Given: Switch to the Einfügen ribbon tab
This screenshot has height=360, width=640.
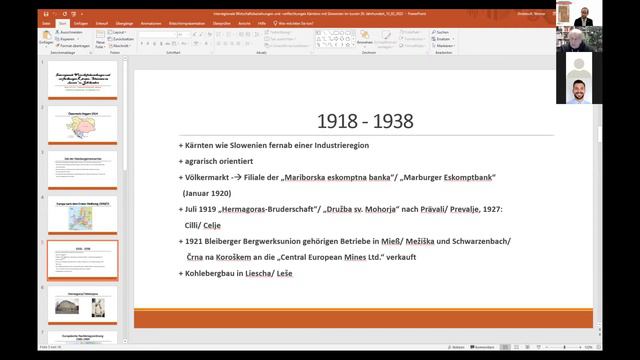Looking at the screenshot, I should pyautogui.click(x=81, y=24).
